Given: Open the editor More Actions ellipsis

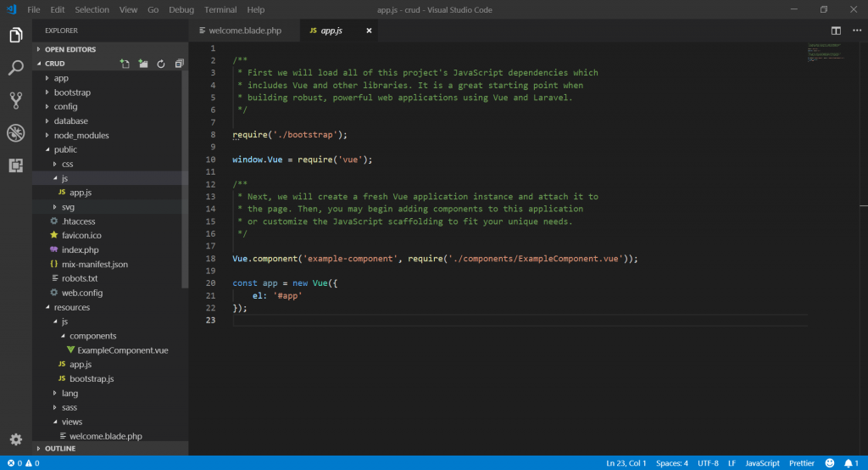Looking at the screenshot, I should 857,31.
